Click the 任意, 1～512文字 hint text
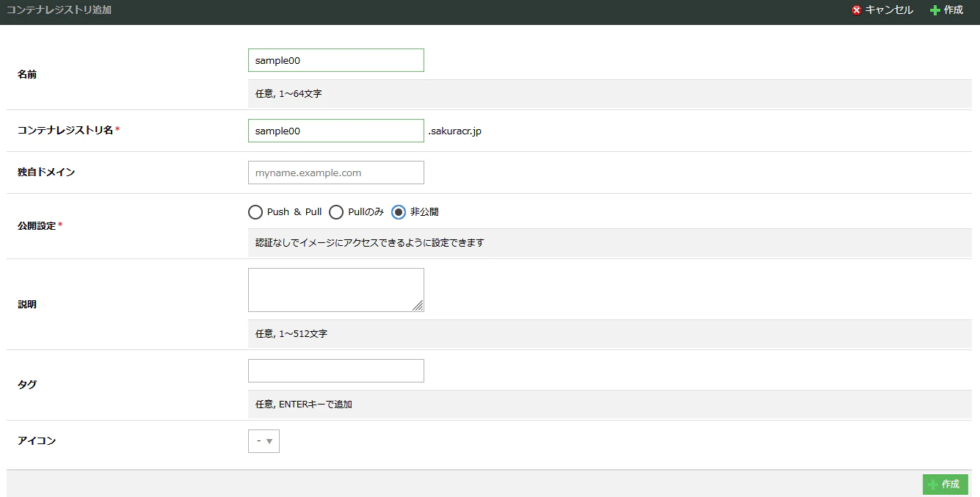980x497 pixels. click(x=291, y=334)
